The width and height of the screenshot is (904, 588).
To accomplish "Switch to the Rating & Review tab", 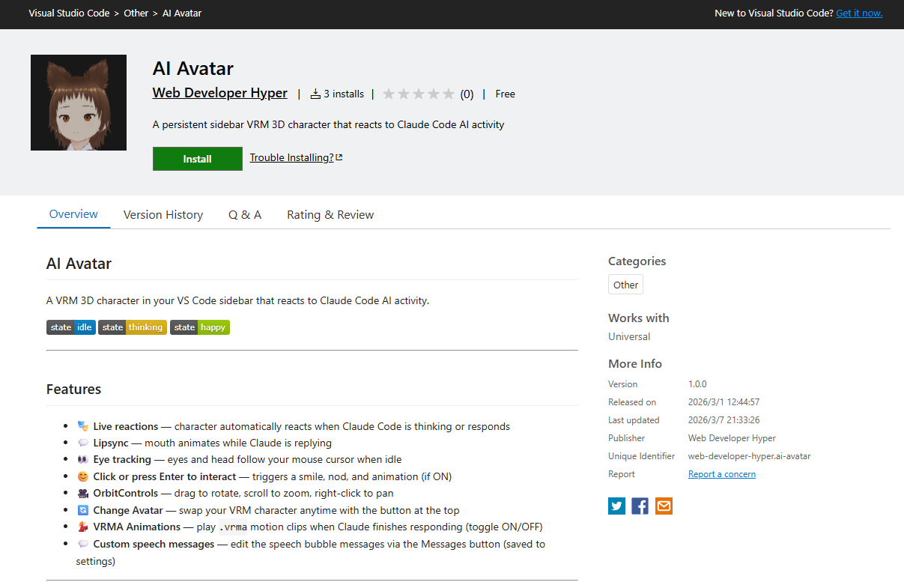I will (330, 215).
